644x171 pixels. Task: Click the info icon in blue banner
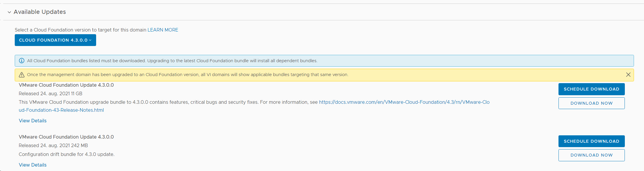(22, 61)
